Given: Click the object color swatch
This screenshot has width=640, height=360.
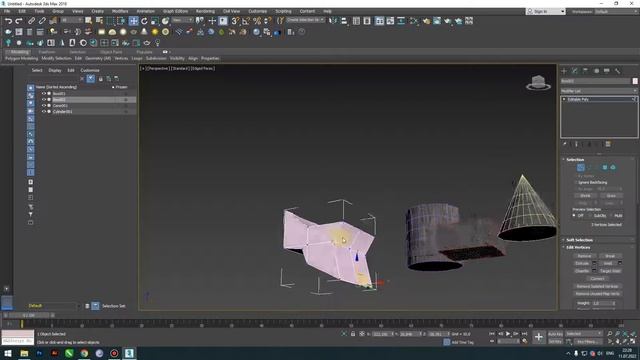Looking at the screenshot, I should point(635,81).
